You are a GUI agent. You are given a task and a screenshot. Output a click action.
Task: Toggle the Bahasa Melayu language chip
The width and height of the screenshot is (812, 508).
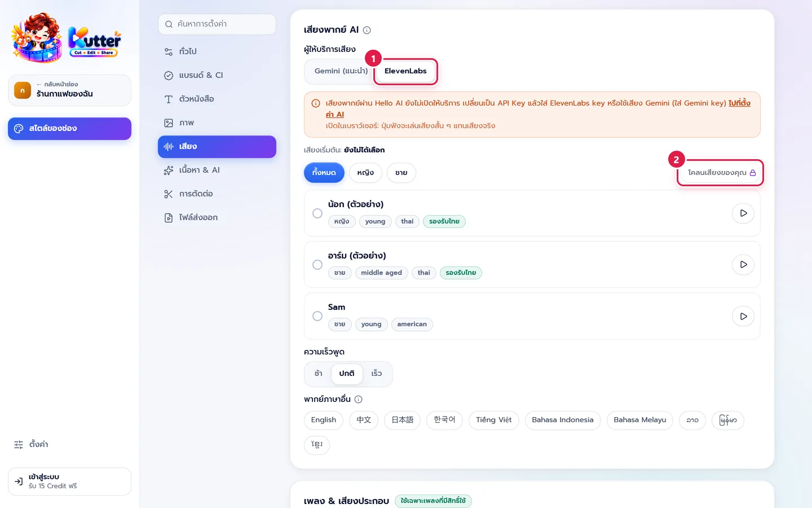[640, 420]
